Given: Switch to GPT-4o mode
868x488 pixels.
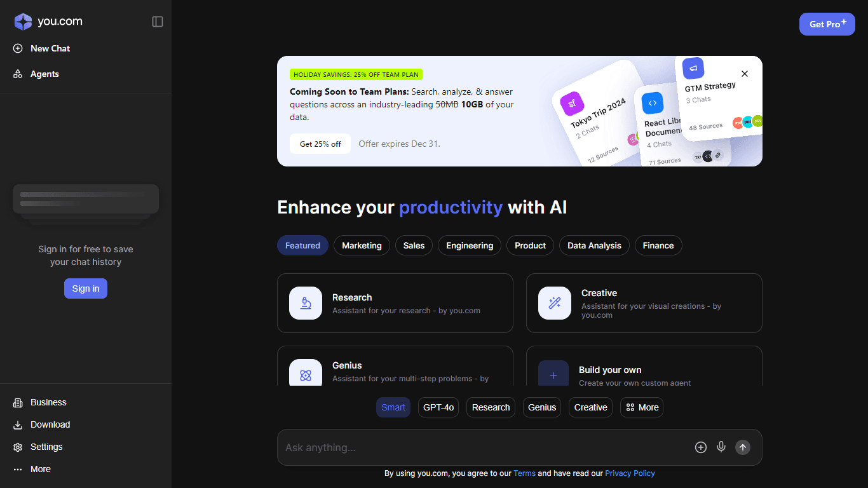Looking at the screenshot, I should tap(438, 407).
